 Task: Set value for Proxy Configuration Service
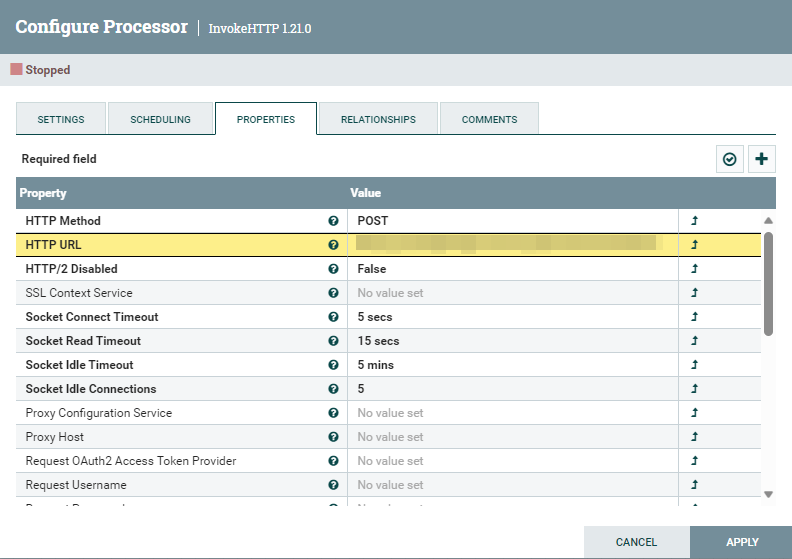(513, 413)
